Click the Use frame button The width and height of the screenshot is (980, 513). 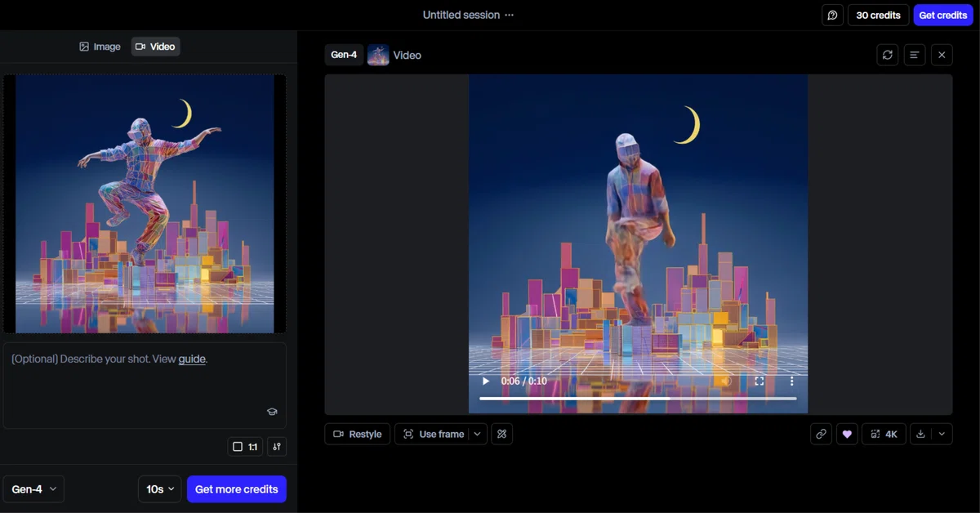(432, 434)
